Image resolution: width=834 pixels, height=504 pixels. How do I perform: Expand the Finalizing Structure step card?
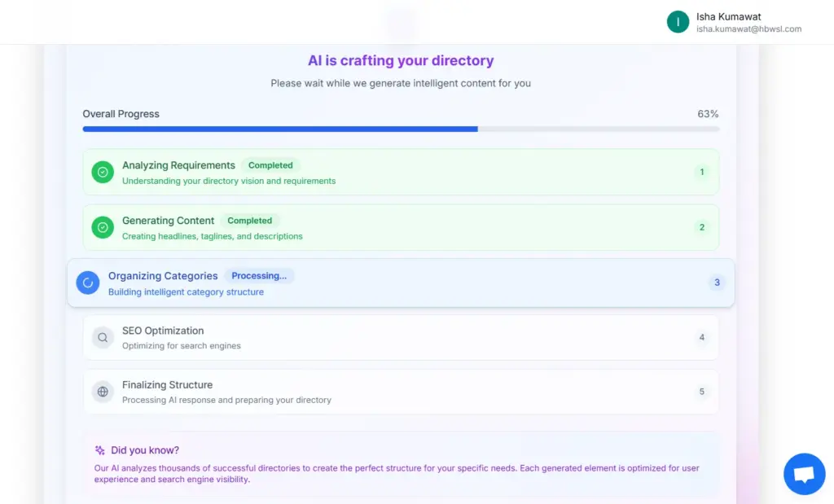click(401, 392)
